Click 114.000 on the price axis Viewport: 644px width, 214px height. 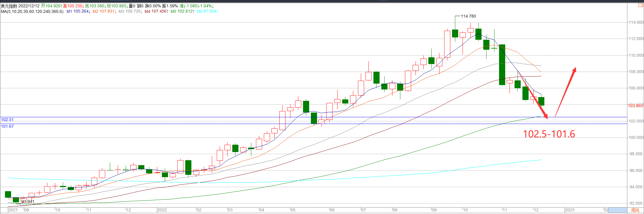(x=636, y=22)
